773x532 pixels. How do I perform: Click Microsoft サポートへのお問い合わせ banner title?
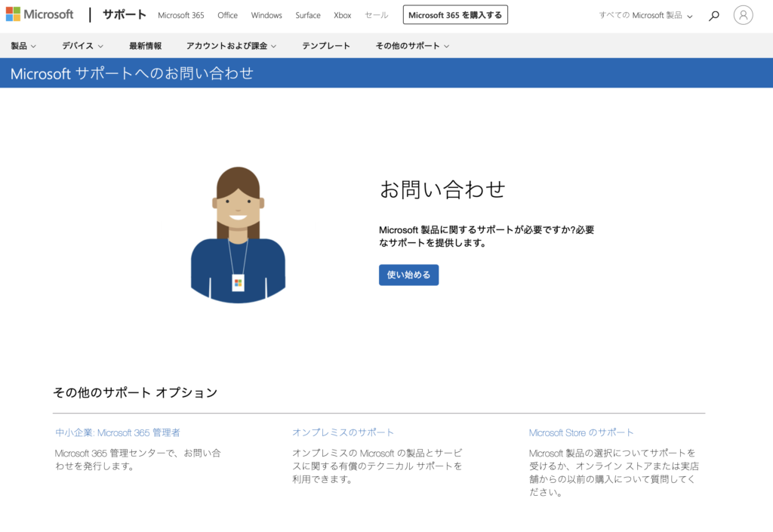point(131,73)
